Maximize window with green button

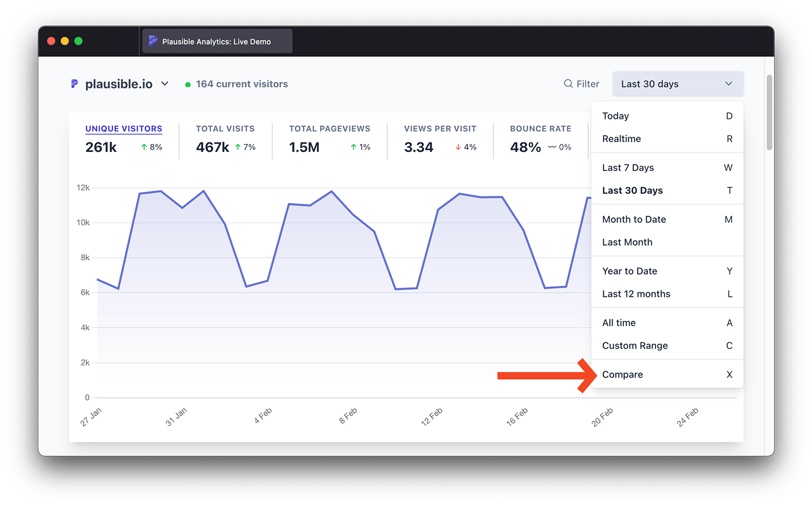coord(79,41)
